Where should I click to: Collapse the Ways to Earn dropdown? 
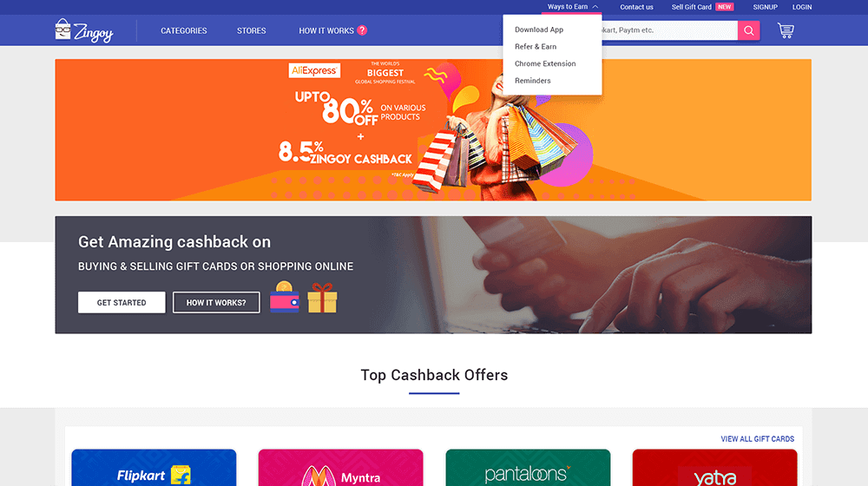point(572,7)
